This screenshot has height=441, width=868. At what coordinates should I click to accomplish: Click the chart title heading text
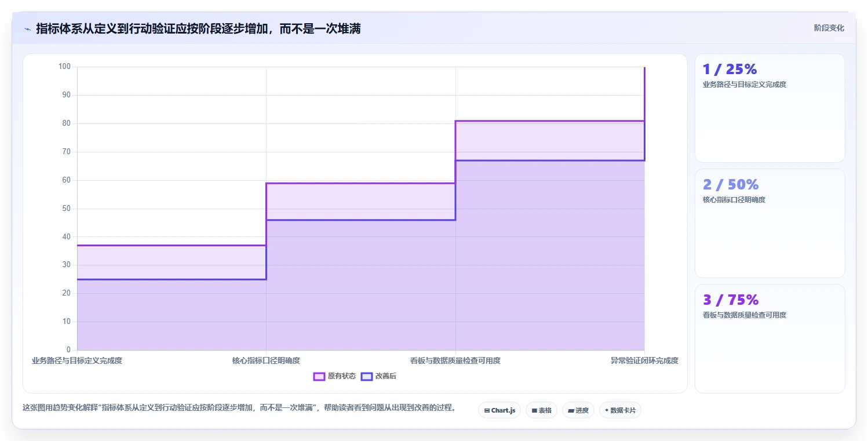click(x=198, y=29)
